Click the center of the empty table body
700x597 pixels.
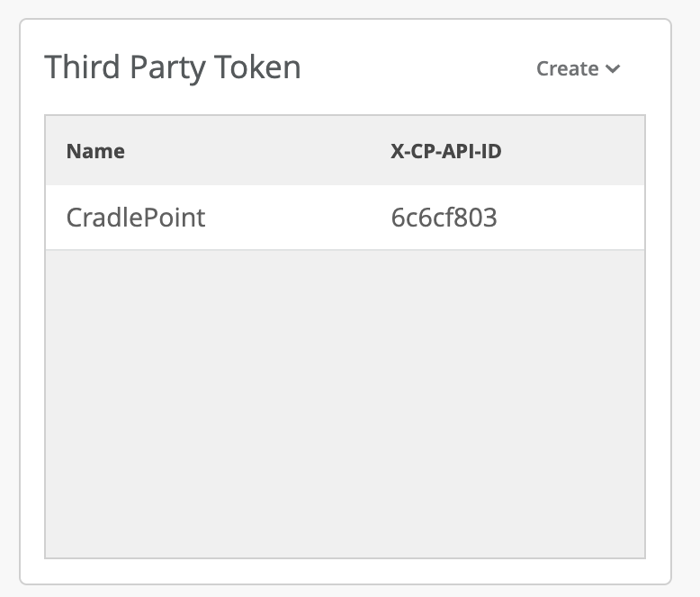tap(345, 403)
